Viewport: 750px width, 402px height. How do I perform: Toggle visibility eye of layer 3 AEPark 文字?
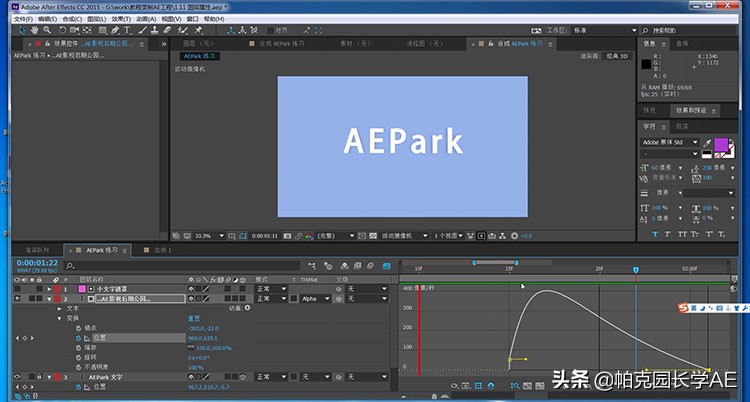17,377
